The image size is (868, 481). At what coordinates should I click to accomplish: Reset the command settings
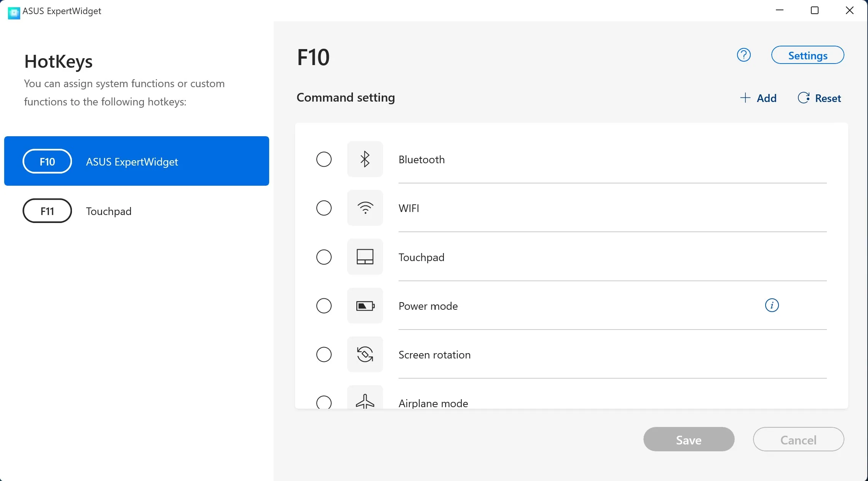click(x=819, y=98)
